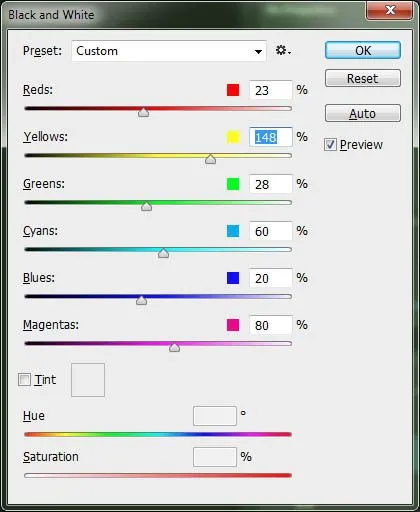The image size is (420, 512).
Task: Enable the Tint checkbox
Action: pos(24,380)
